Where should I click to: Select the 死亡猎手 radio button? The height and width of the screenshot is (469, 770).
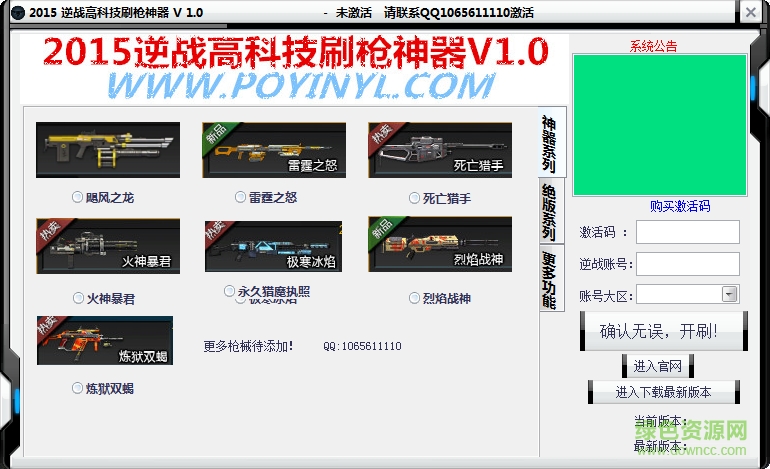[414, 198]
